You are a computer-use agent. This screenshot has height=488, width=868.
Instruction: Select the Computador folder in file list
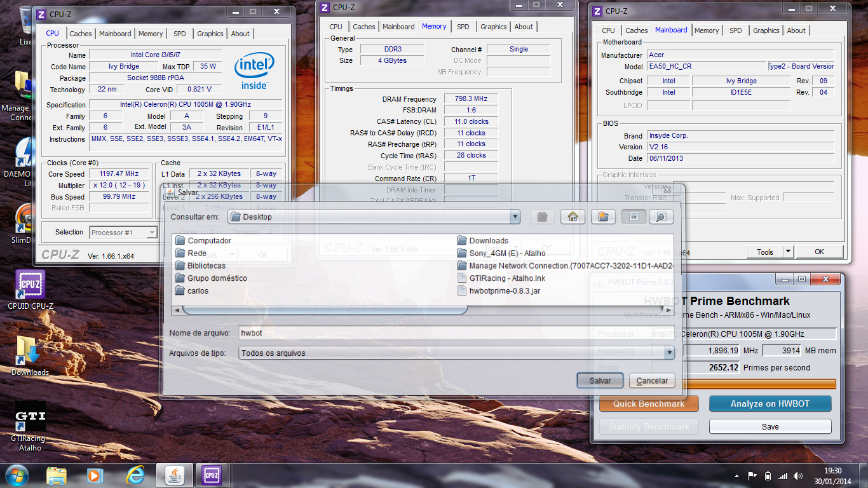point(203,240)
